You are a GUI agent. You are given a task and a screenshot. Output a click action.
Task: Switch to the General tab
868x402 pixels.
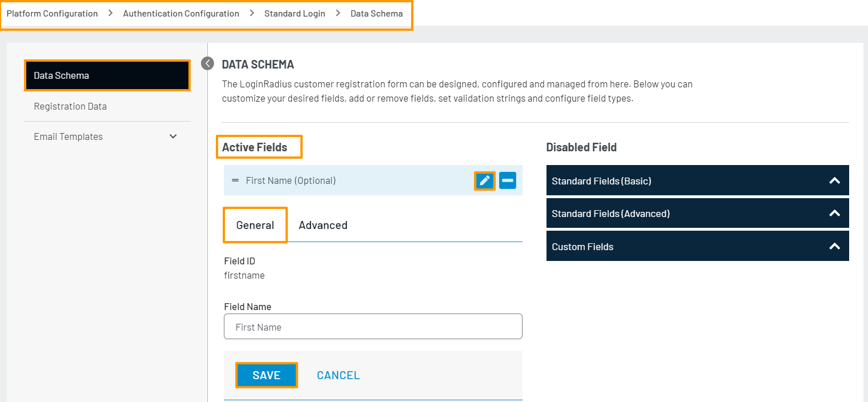coord(255,225)
